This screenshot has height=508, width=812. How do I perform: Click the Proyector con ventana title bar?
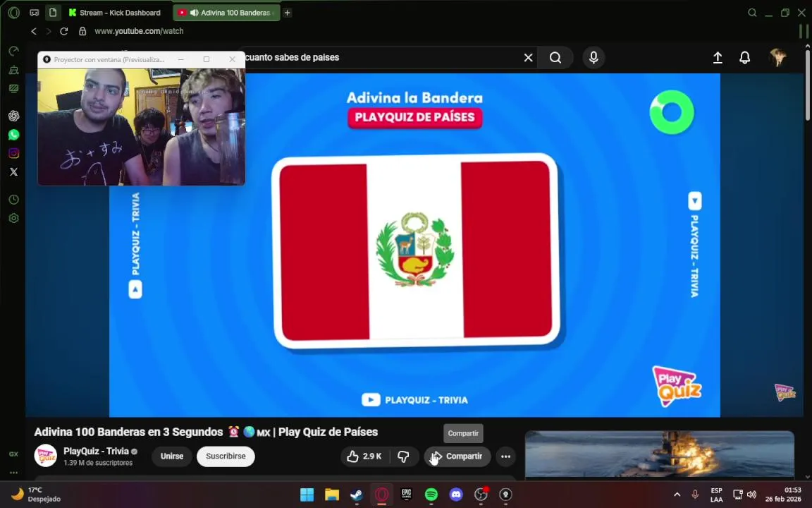pos(109,59)
